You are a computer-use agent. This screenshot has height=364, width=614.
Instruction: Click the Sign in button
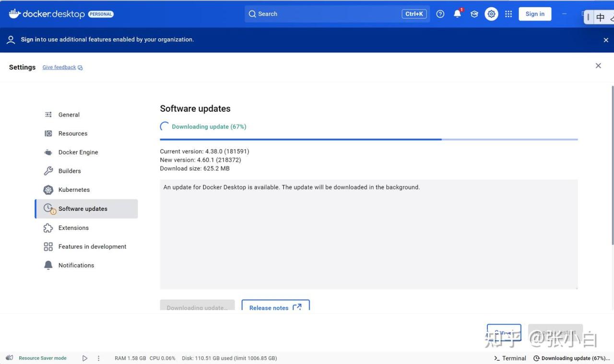pyautogui.click(x=535, y=14)
